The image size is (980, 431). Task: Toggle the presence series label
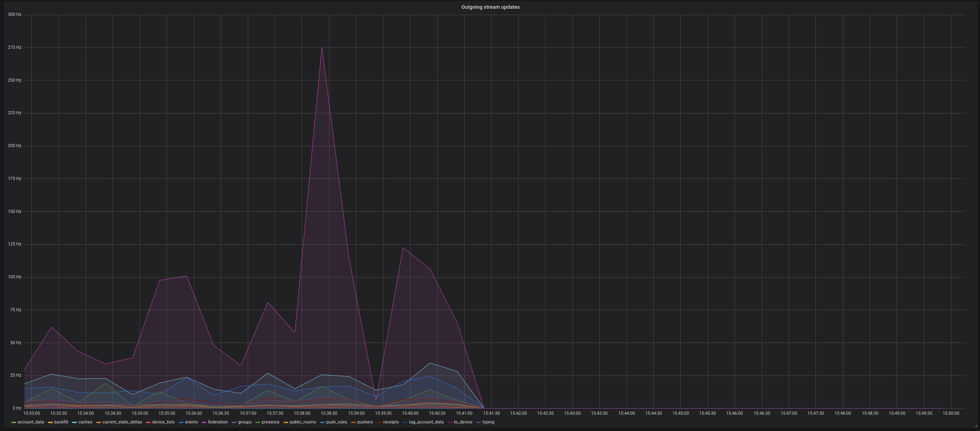coord(270,422)
